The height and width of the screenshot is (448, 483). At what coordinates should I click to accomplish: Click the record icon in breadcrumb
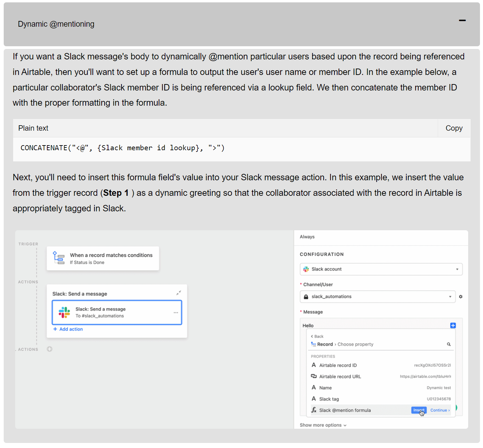point(314,344)
